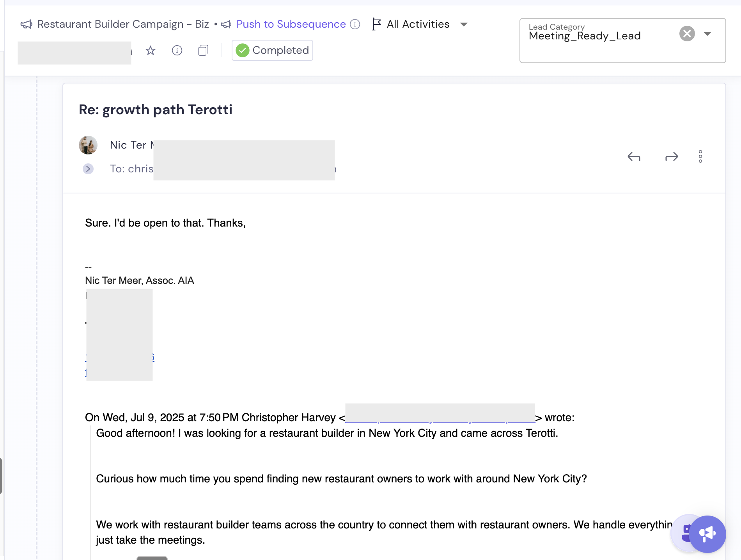The image size is (741, 560).
Task: Open the Lead Category dropdown arrow
Action: [x=707, y=34]
